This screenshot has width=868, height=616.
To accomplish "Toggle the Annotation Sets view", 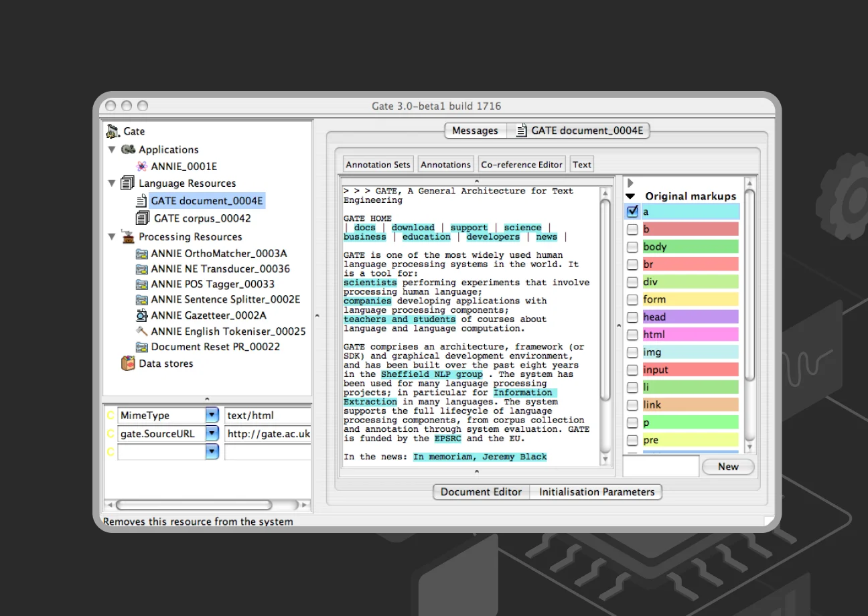I will click(x=378, y=164).
